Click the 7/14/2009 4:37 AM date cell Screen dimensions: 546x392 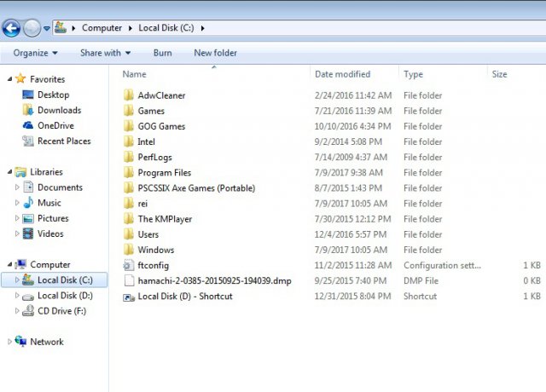pyautogui.click(x=351, y=157)
